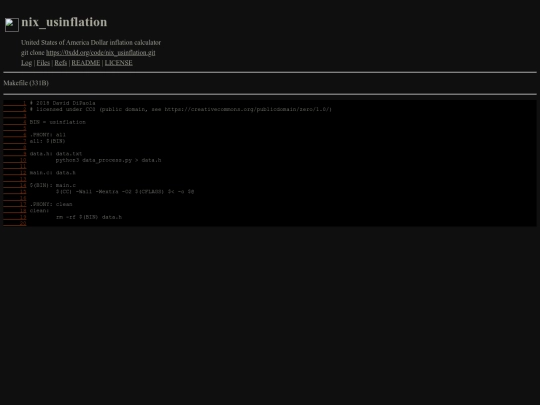Jump to line number 6

(15, 135)
